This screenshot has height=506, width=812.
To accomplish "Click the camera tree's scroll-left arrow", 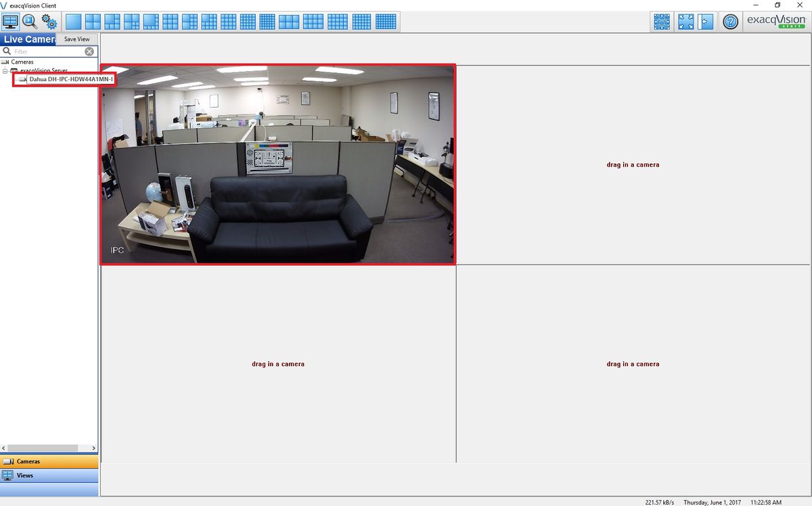I will 4,448.
